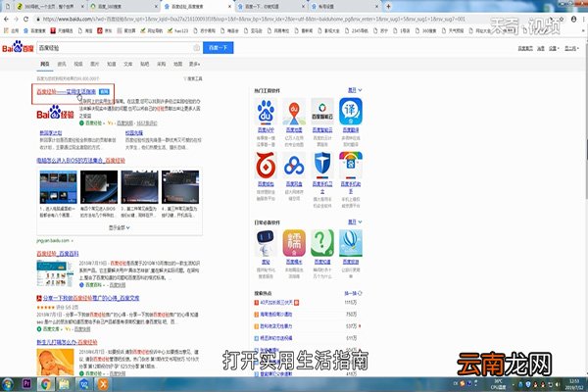This screenshot has height=392, width=588.
Task: Open the Baidu Netdisk cloud icon
Action: pyautogui.click(x=294, y=165)
